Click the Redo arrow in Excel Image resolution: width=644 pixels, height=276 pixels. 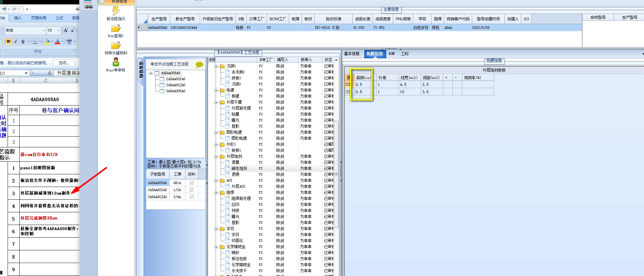(x=15, y=9)
